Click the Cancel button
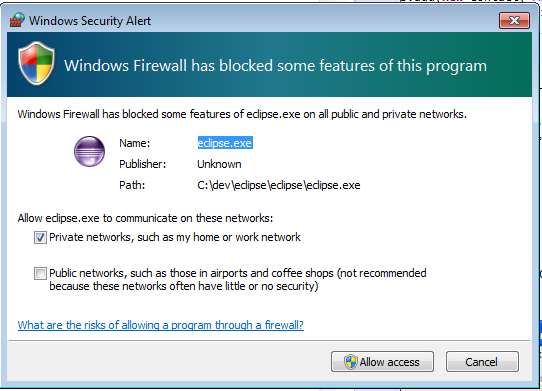Screen dimensions: 542x391 click(482, 362)
